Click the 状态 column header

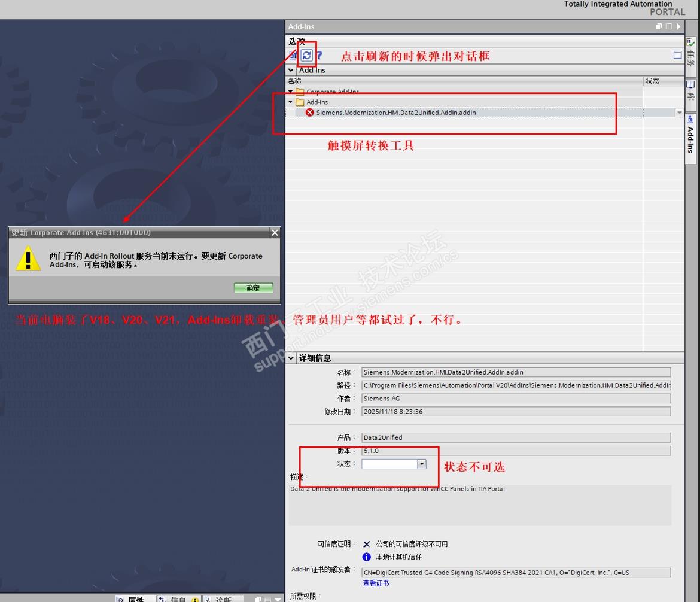[x=664, y=81]
